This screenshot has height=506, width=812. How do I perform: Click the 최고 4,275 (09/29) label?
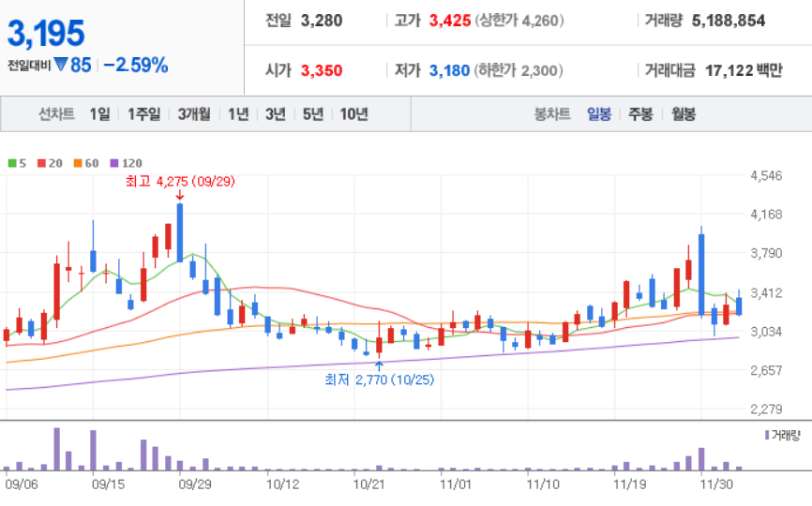[180, 182]
